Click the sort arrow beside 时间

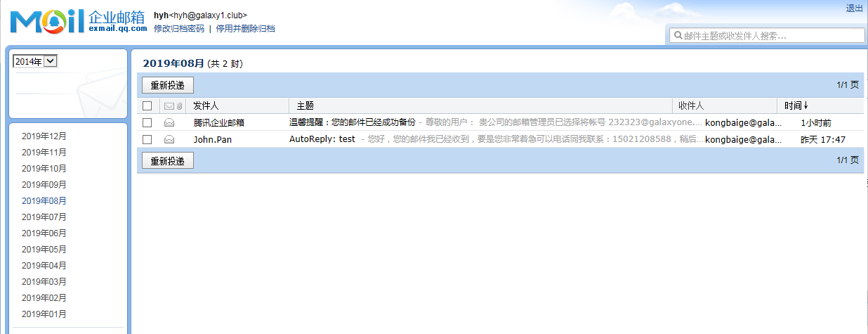pos(805,105)
